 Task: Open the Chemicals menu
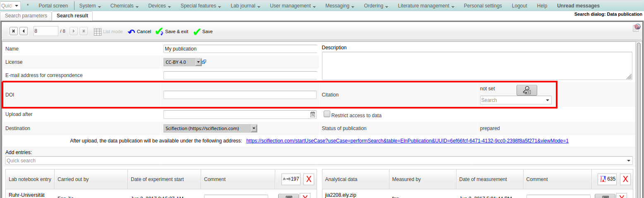(x=125, y=6)
